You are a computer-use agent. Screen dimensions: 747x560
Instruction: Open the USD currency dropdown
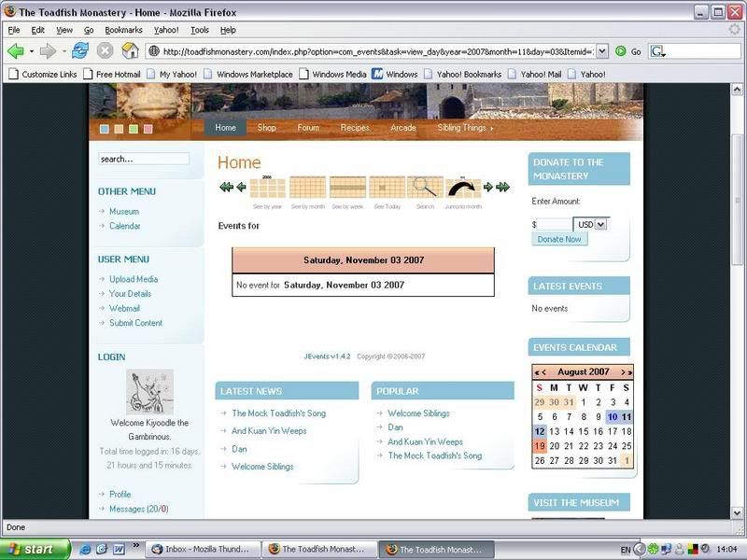591,224
